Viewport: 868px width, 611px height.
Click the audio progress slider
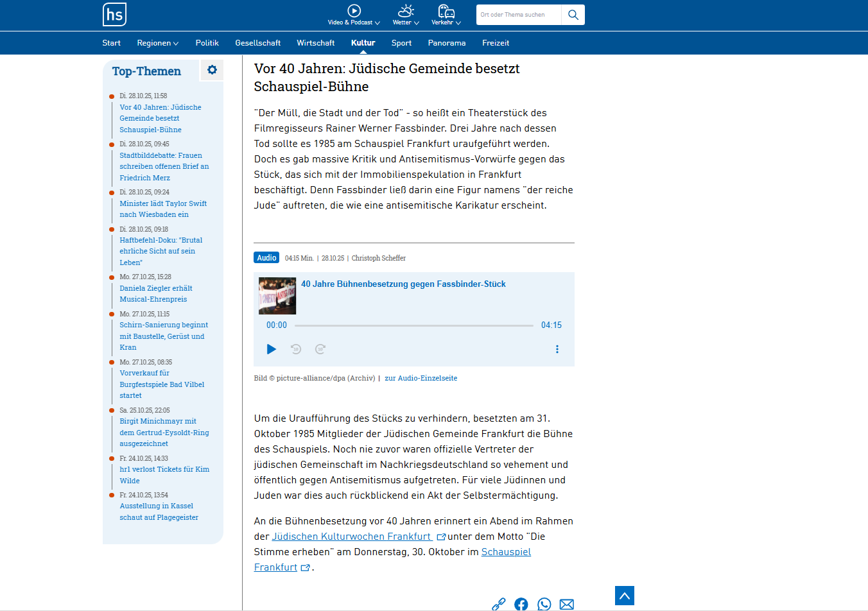tap(413, 325)
